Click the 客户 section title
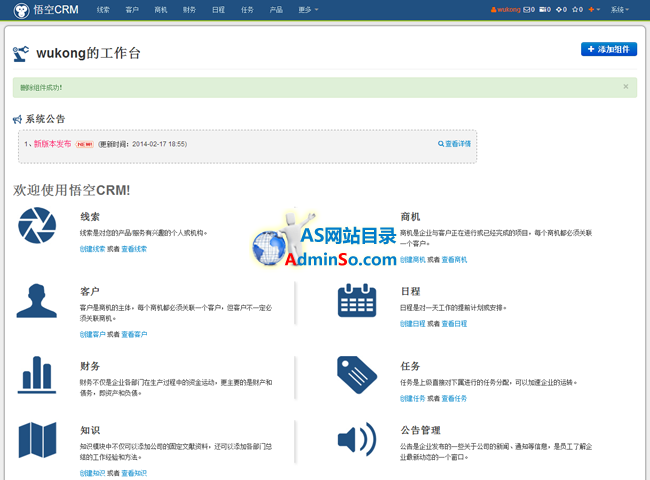Viewport: 650px width, 480px height. pyautogui.click(x=90, y=291)
